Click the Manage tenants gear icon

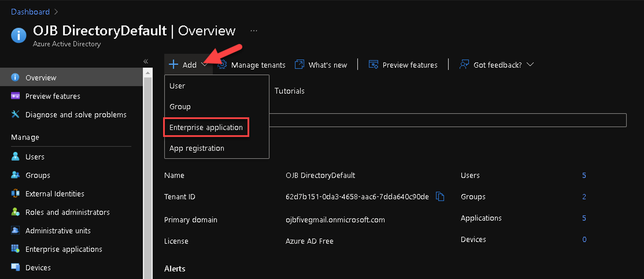coord(222,65)
